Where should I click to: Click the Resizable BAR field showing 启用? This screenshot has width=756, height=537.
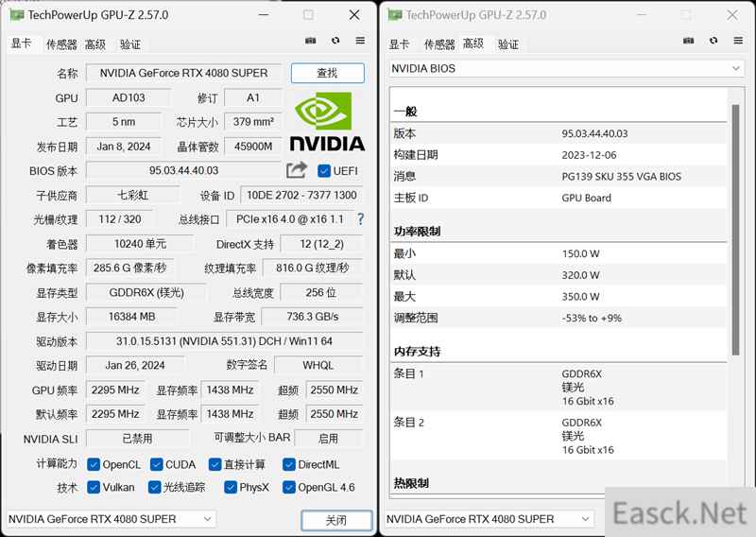point(328,439)
